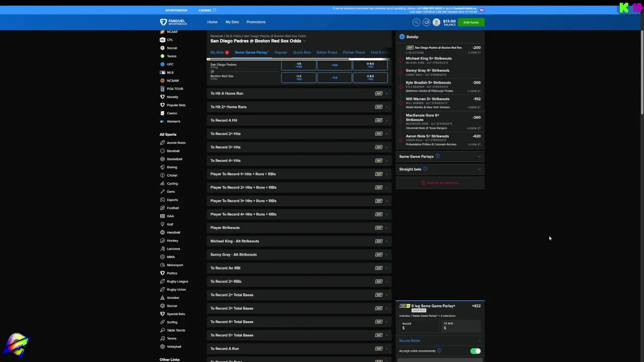This screenshot has height=362, width=644.
Task: Expand the Player Strikeouts market
Action: pyautogui.click(x=299, y=228)
